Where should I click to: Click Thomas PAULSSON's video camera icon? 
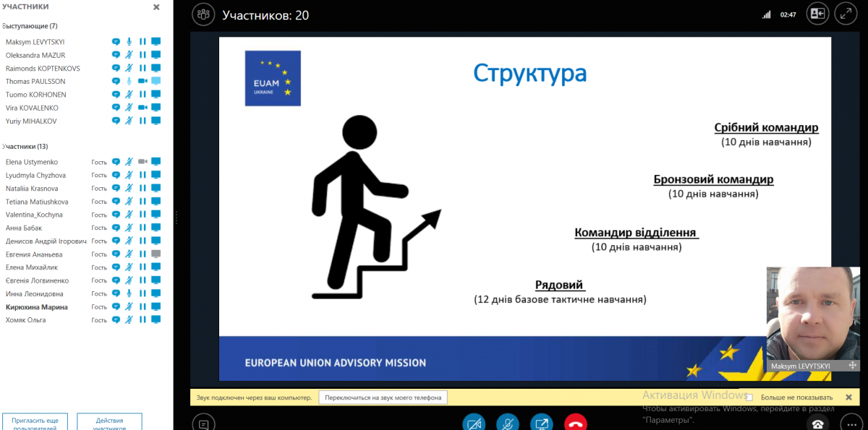(142, 81)
